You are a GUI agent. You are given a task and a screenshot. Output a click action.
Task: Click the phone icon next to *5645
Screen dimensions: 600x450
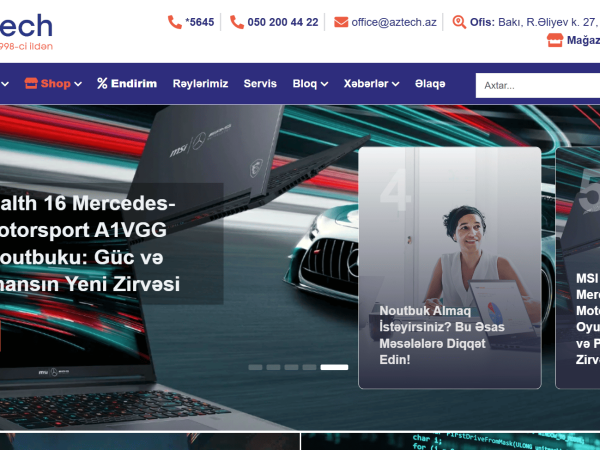click(175, 22)
